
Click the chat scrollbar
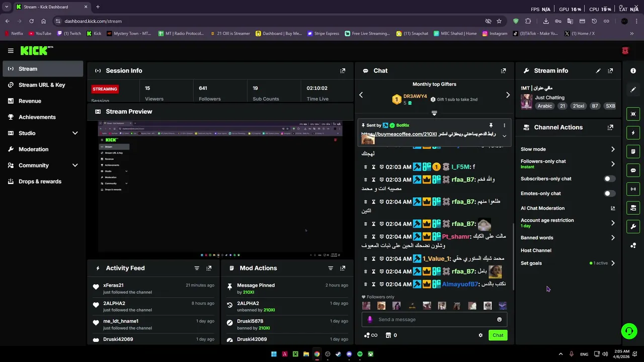click(x=513, y=256)
